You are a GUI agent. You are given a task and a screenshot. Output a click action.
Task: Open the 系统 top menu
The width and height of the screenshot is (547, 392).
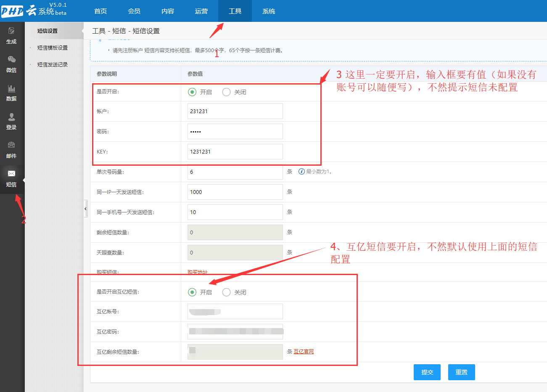tap(269, 11)
